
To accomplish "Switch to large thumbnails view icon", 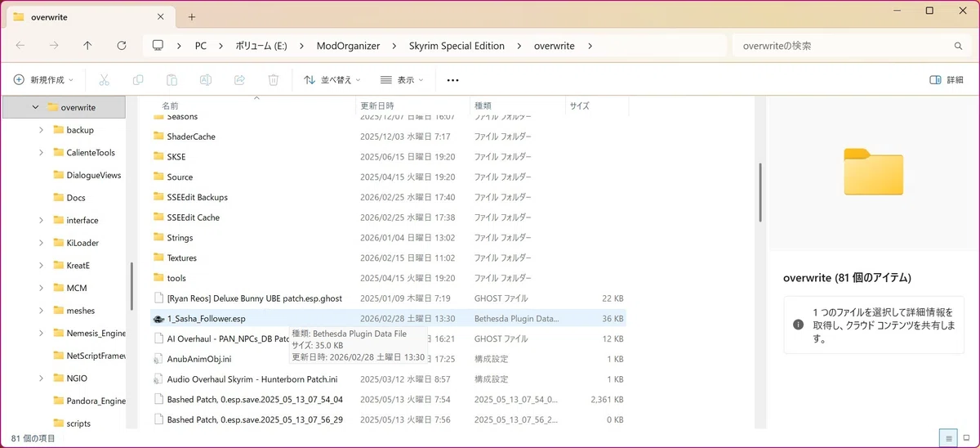I will (966, 439).
